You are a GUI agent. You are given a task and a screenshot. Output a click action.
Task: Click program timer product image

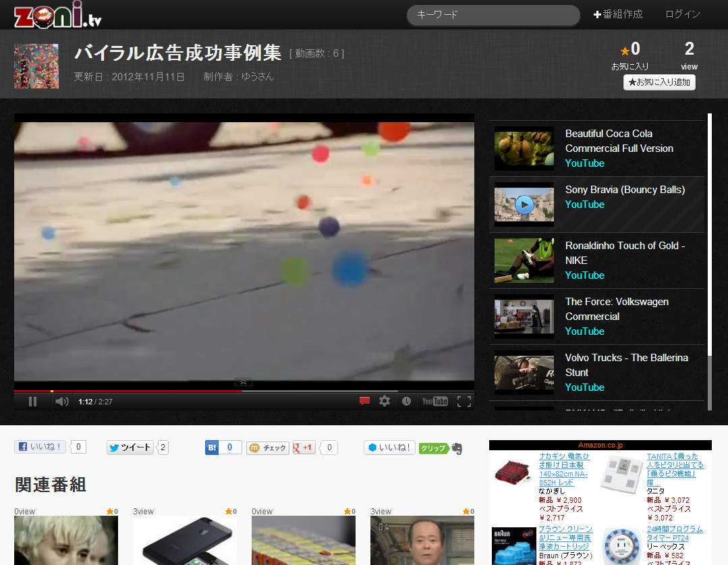(622, 546)
